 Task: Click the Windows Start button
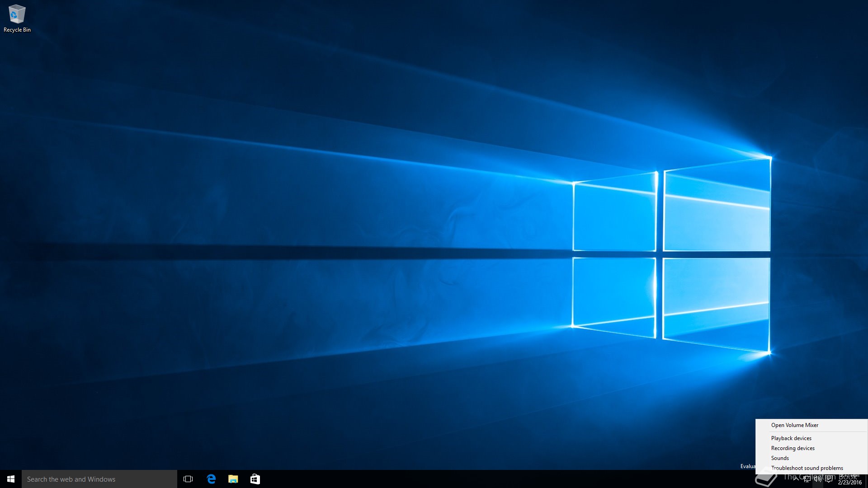(x=11, y=479)
